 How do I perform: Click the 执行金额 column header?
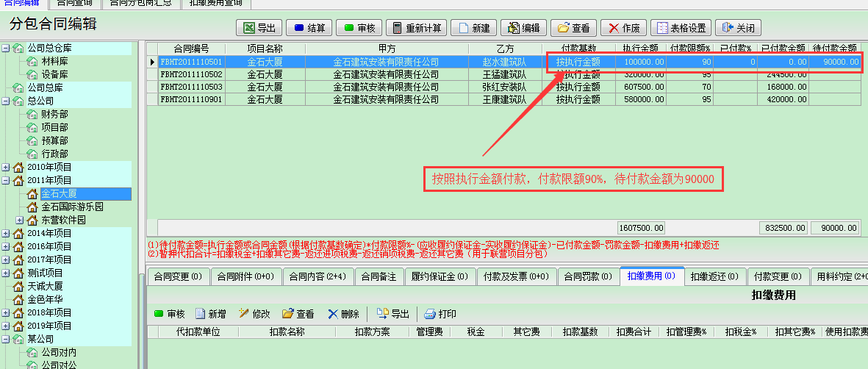[640, 49]
